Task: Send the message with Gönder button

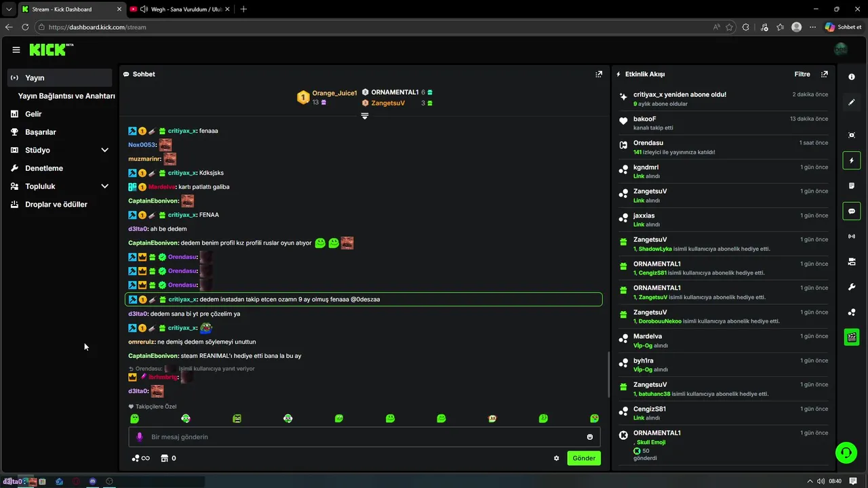Action: [x=584, y=458]
